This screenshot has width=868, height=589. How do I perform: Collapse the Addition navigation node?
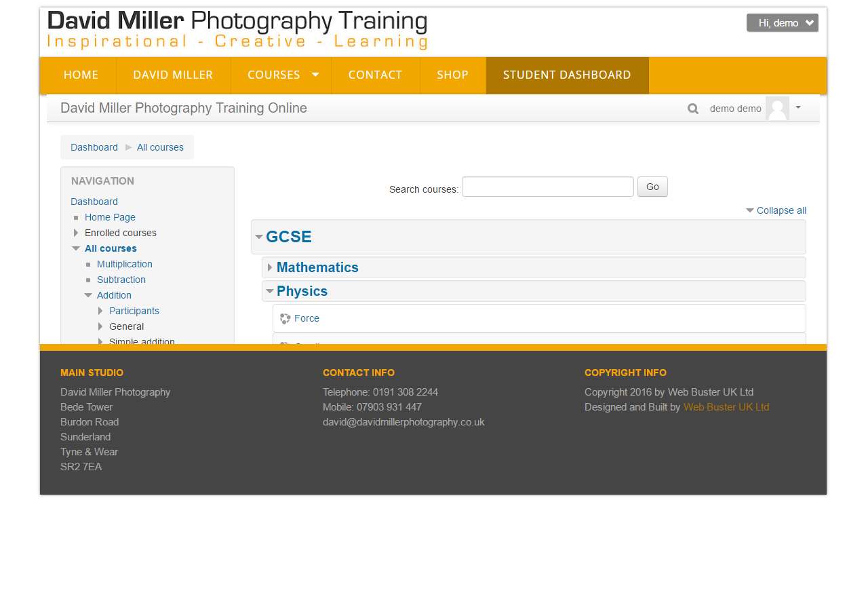point(88,295)
